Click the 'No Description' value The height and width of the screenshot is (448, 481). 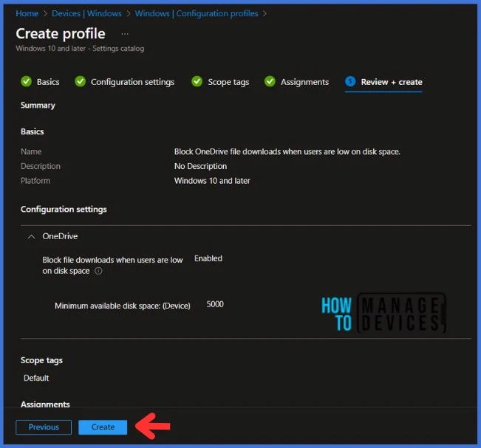pos(201,166)
